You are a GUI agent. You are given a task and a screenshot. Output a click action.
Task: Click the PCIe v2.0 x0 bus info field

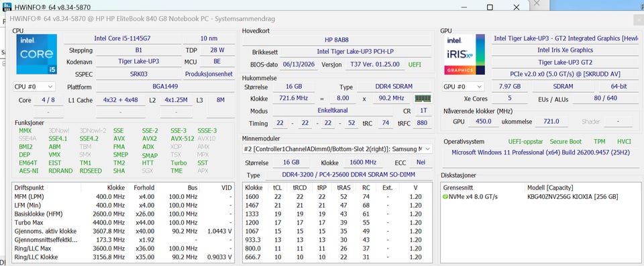(565, 74)
